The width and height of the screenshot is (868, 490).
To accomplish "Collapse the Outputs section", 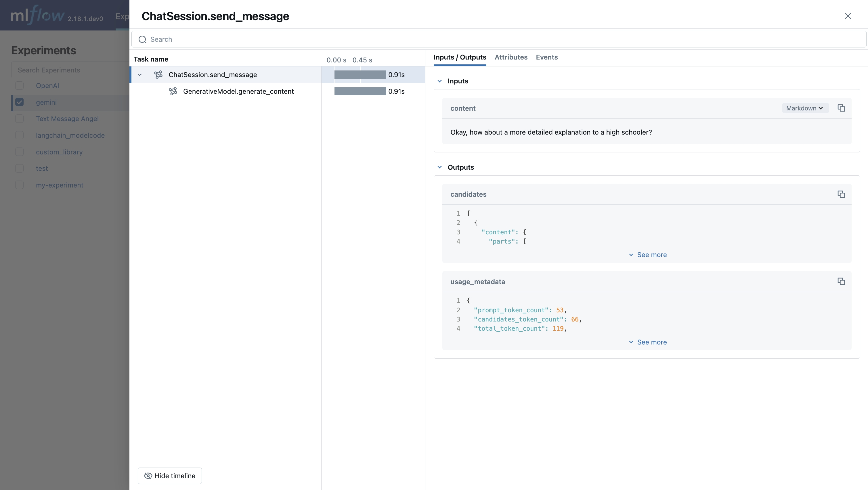I will tap(439, 167).
